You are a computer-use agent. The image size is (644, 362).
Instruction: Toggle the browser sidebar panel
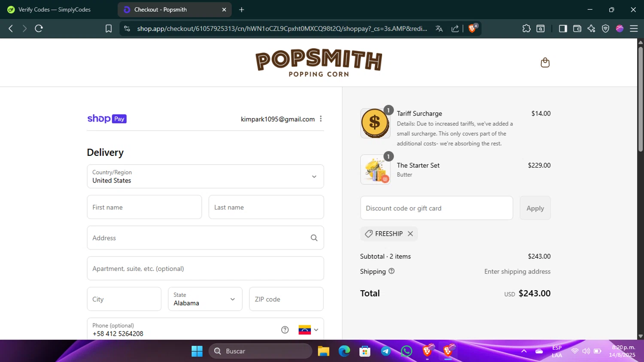point(563,28)
